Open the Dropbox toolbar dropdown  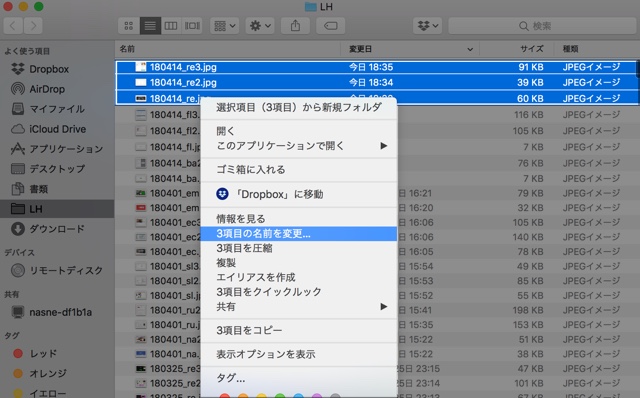[x=427, y=26]
